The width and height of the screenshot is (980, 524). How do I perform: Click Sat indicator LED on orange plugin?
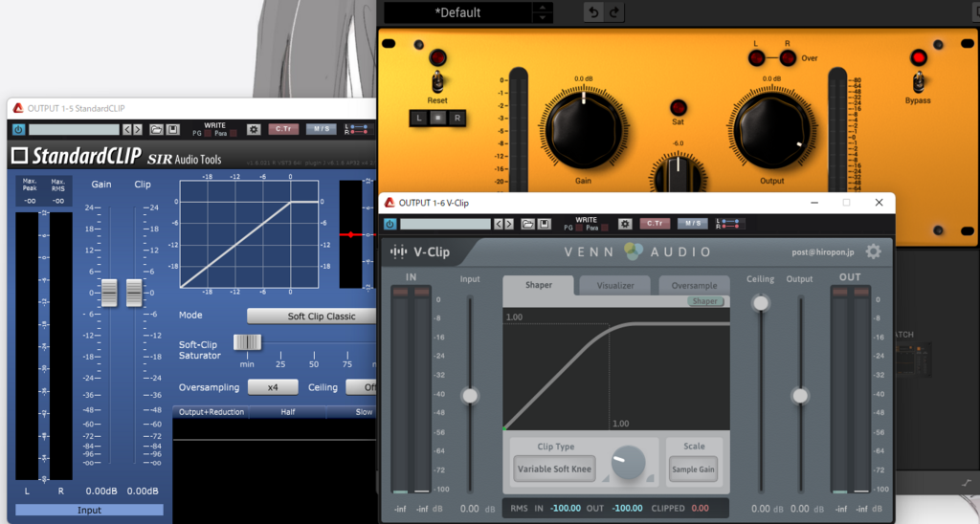[679, 107]
